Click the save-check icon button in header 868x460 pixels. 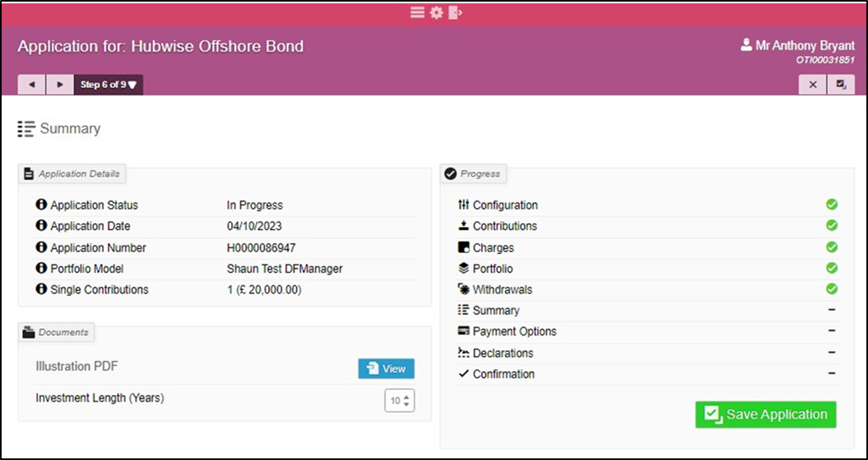(841, 85)
